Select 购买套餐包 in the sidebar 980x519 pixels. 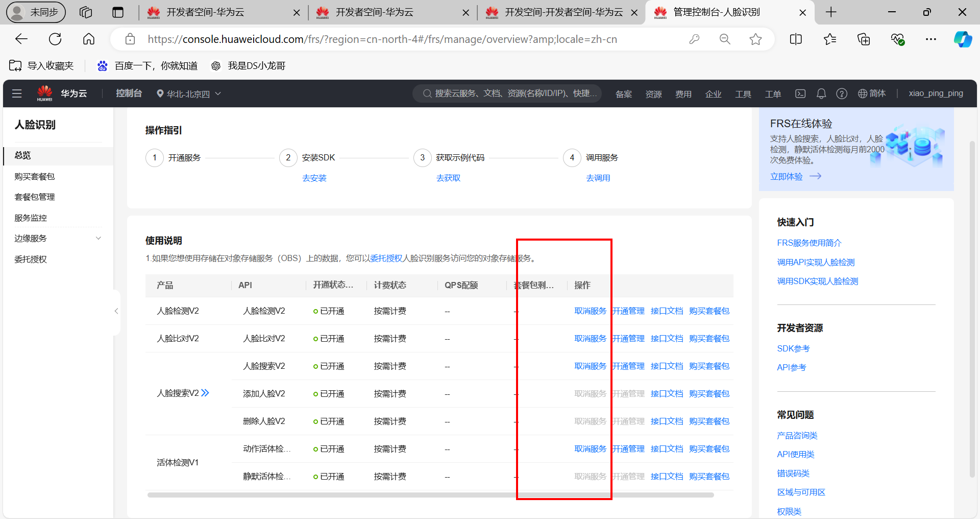(35, 177)
